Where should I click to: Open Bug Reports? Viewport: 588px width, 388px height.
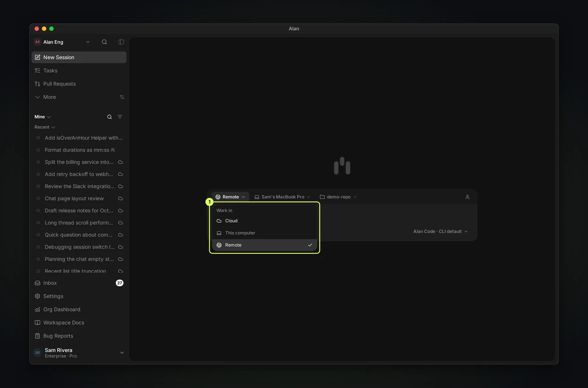tap(79, 336)
